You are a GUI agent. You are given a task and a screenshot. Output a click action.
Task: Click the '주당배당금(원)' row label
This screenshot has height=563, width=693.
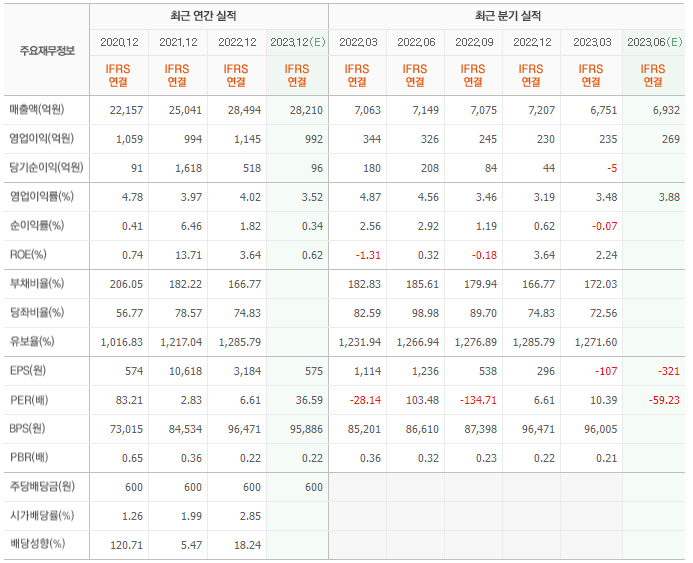42,487
